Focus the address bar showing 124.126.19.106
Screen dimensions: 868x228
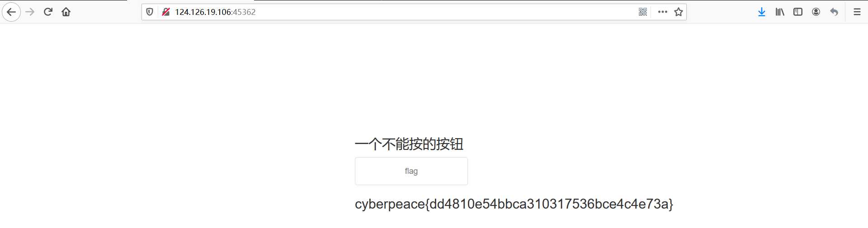(398, 12)
